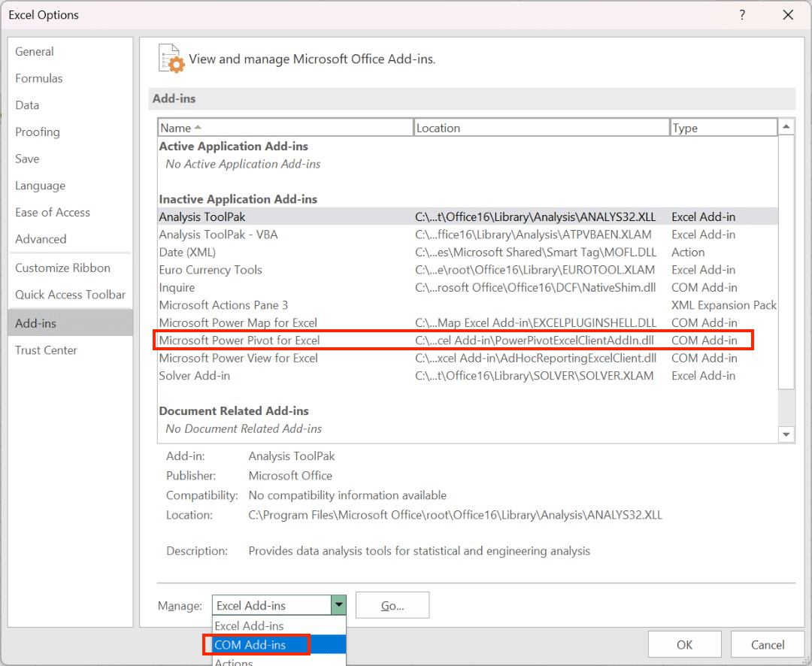Image resolution: width=812 pixels, height=666 pixels.
Task: Select the Date (XML) add-in
Action: 468,253
